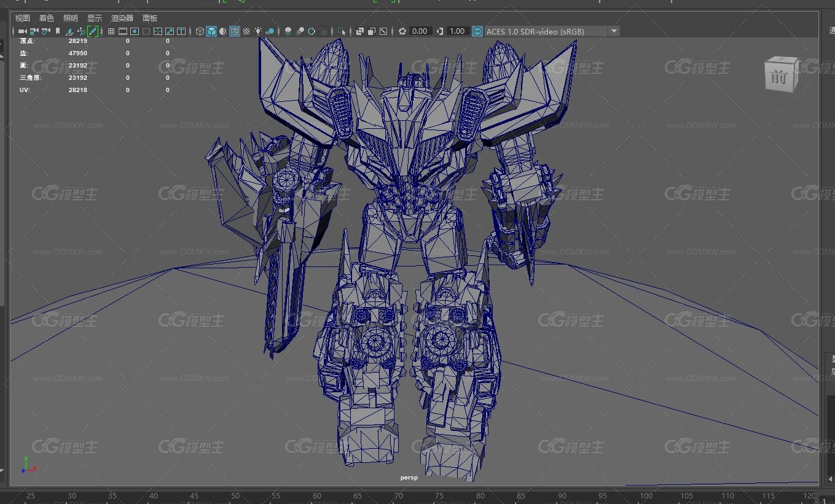Click the 三角形 label in HUD
The image size is (835, 504).
31,78
